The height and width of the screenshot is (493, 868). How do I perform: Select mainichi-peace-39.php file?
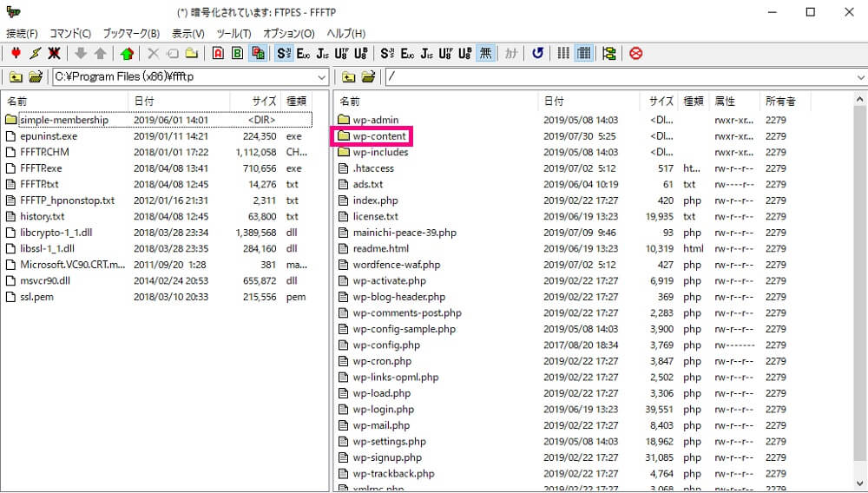[x=404, y=233]
